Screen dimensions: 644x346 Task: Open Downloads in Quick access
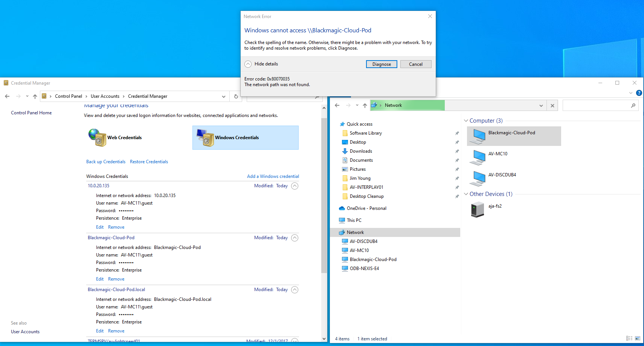coord(361,151)
